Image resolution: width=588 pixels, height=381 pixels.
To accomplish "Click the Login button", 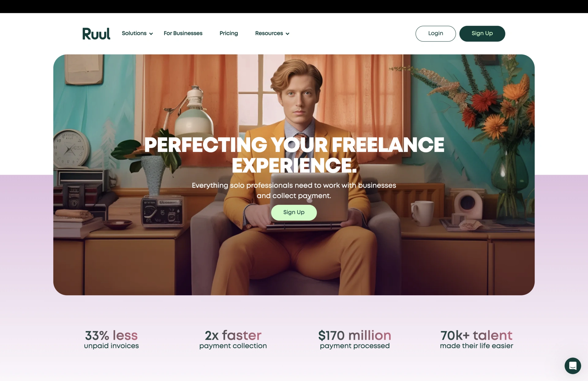I will [435, 33].
